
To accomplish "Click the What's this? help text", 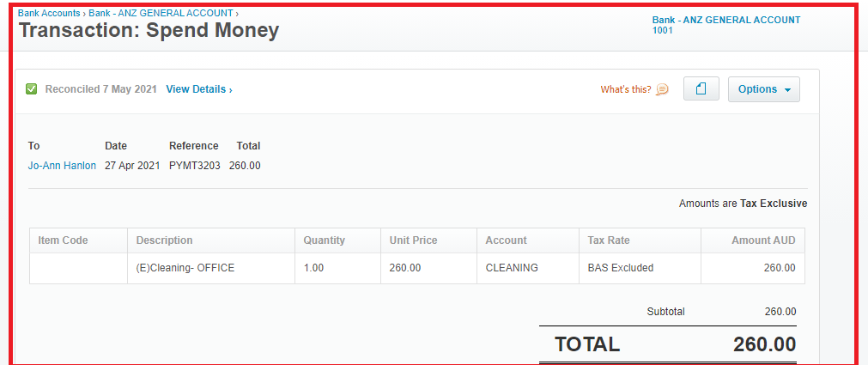I will point(626,89).
